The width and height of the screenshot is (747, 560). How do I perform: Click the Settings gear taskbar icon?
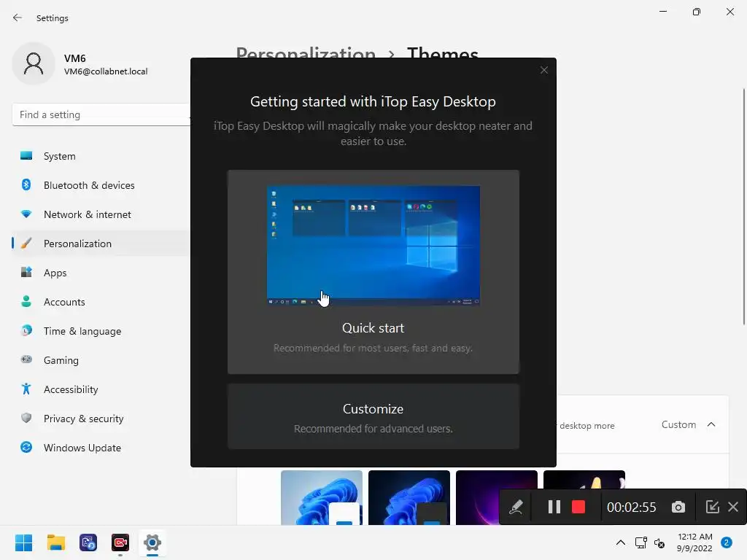point(152,542)
